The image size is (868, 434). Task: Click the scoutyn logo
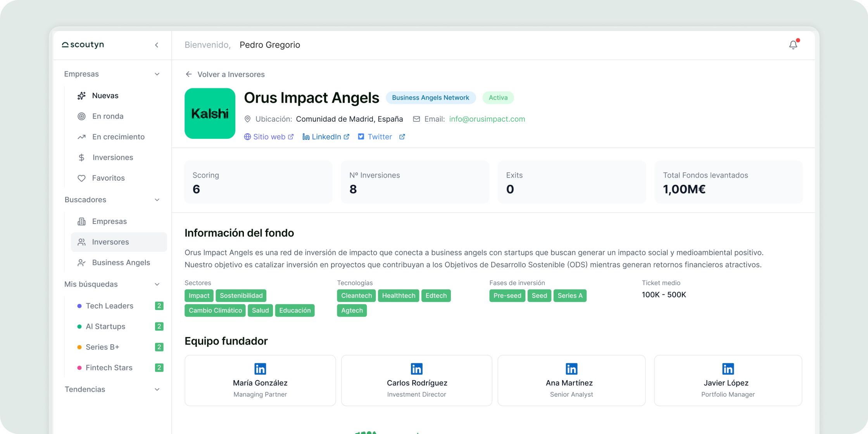pyautogui.click(x=83, y=45)
